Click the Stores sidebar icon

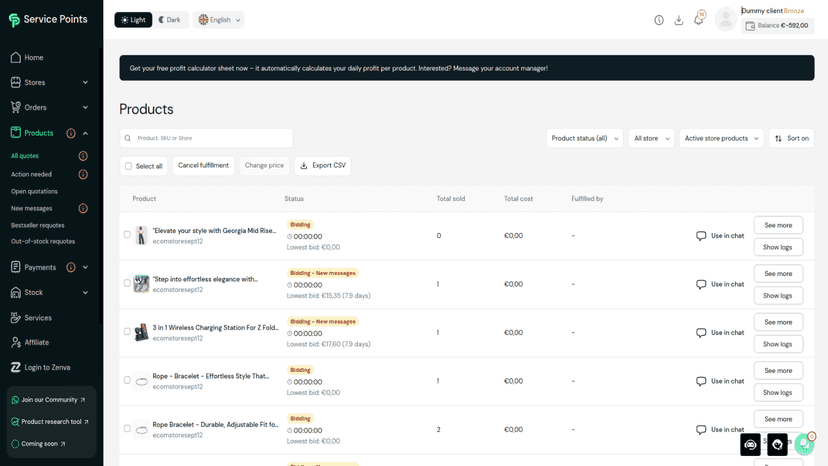click(15, 82)
